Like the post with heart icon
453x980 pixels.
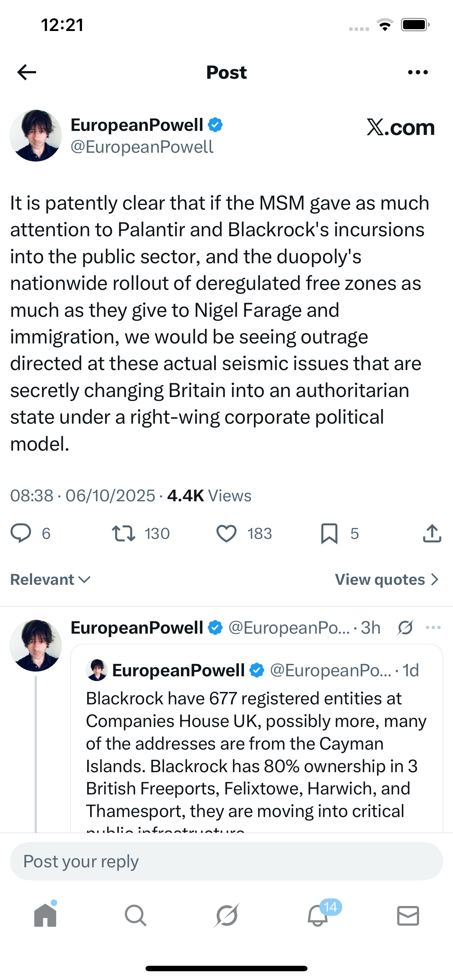pyautogui.click(x=226, y=533)
